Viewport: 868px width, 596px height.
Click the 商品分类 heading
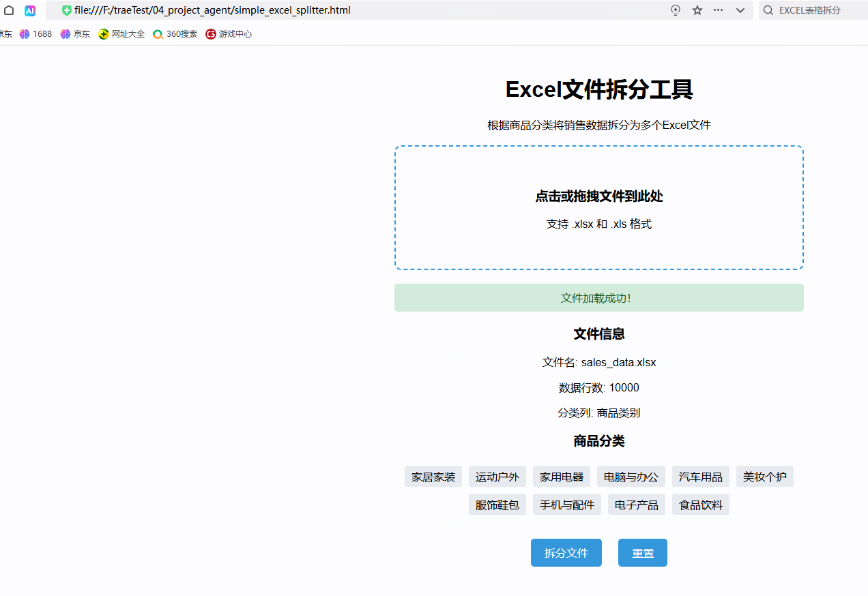[599, 441]
